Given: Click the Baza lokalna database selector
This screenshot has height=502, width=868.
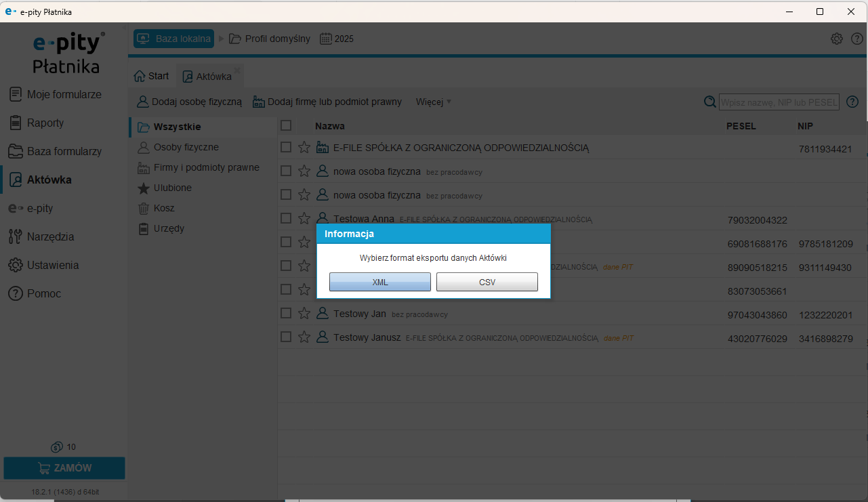Looking at the screenshot, I should (x=174, y=39).
